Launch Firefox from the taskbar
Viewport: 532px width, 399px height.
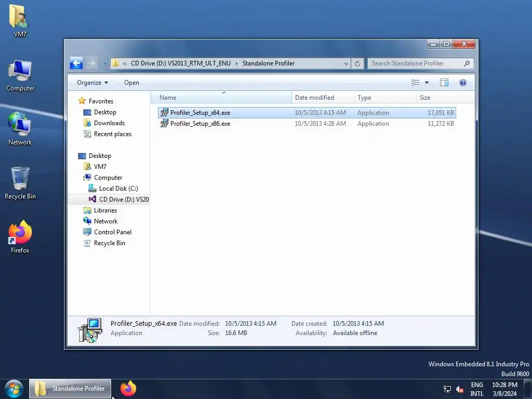[128, 389]
